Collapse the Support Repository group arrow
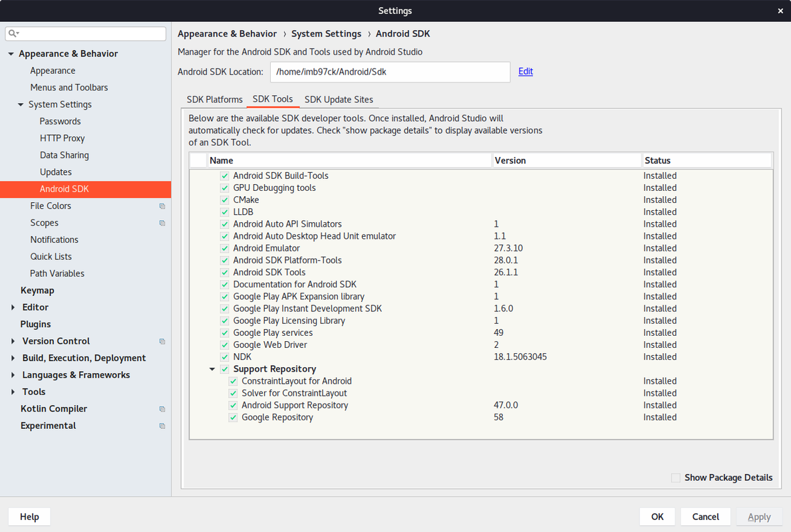Viewport: 791px width, 532px height. (212, 369)
